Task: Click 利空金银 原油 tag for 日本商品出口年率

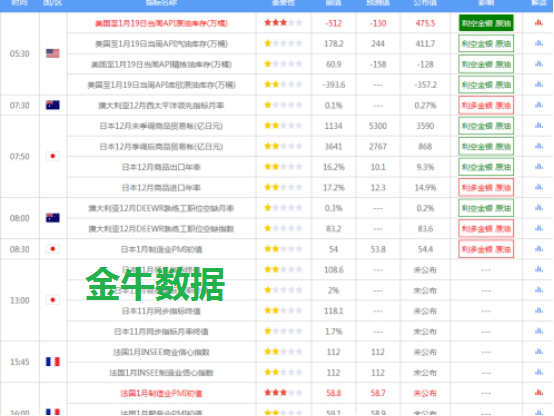Action: pos(486,167)
